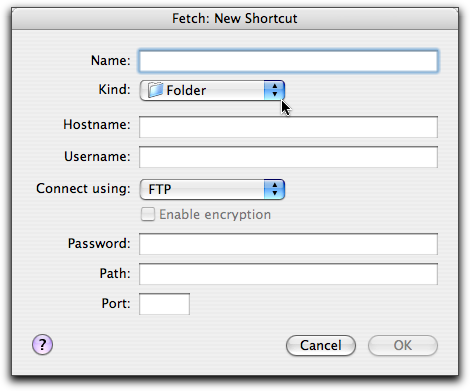Screen dimensions: 470x391
Task: Select the Username input box
Action: (x=288, y=157)
